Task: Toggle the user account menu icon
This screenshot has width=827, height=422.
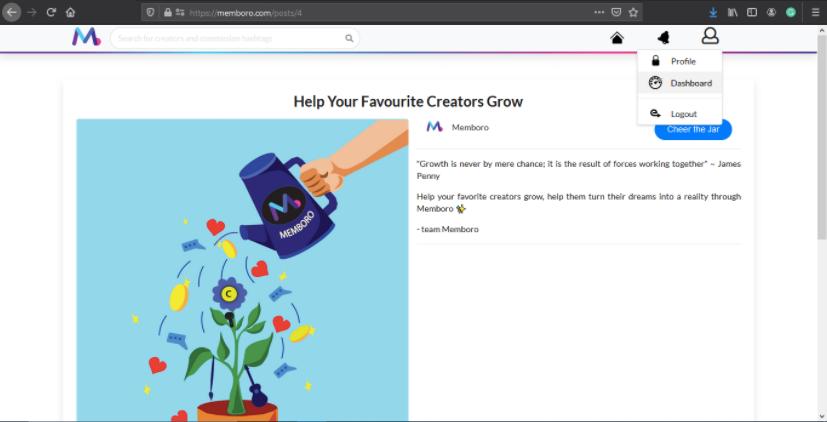Action: [710, 36]
